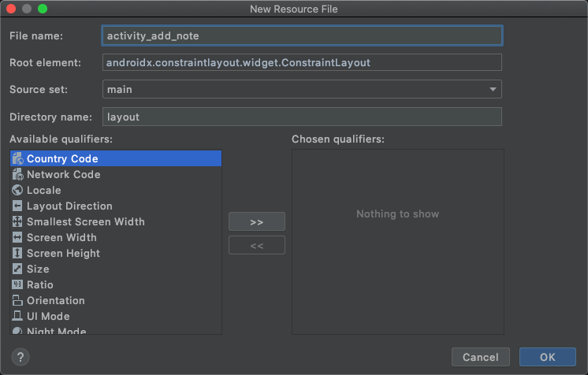Click the Country Code qualifier icon

pyautogui.click(x=17, y=158)
